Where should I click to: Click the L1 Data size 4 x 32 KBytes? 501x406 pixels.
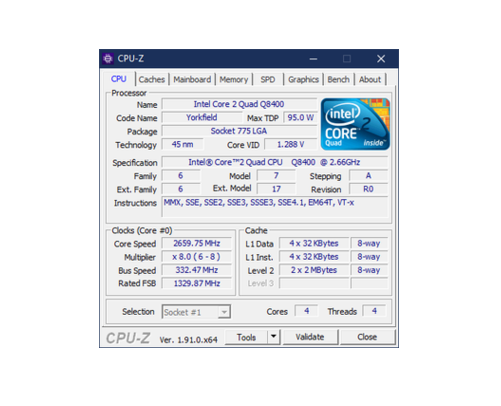tap(314, 243)
